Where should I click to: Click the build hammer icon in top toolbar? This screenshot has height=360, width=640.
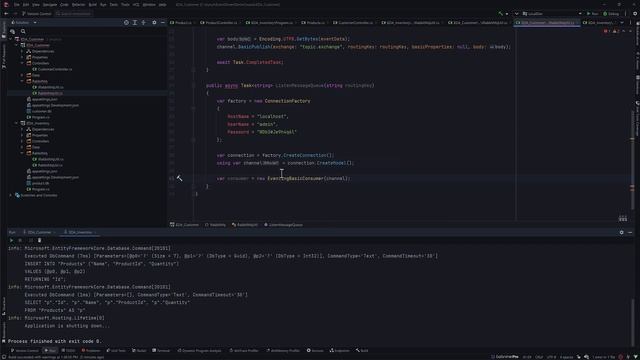tap(501, 13)
